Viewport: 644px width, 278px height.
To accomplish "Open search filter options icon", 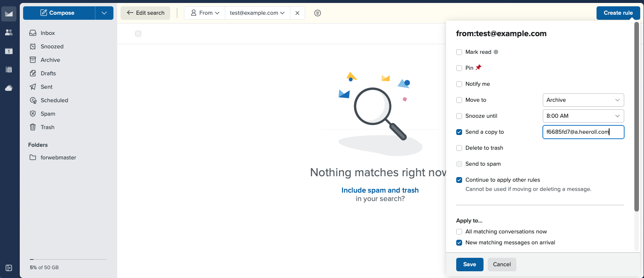I will [317, 13].
